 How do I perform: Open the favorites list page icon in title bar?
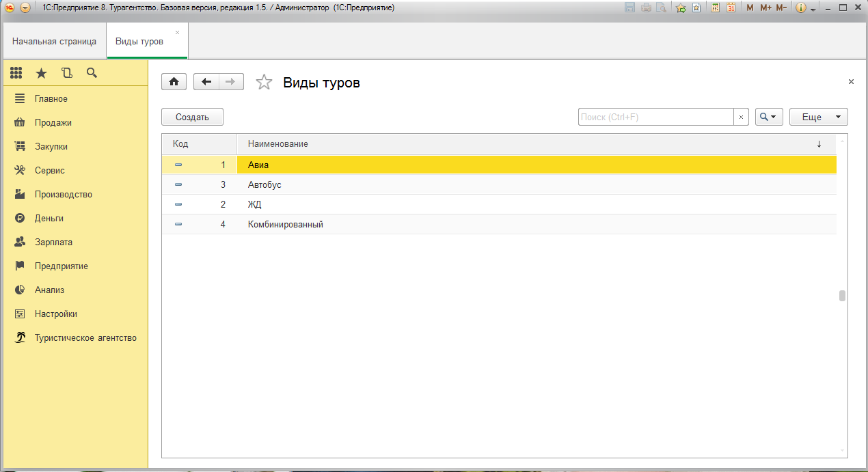pyautogui.click(x=696, y=8)
